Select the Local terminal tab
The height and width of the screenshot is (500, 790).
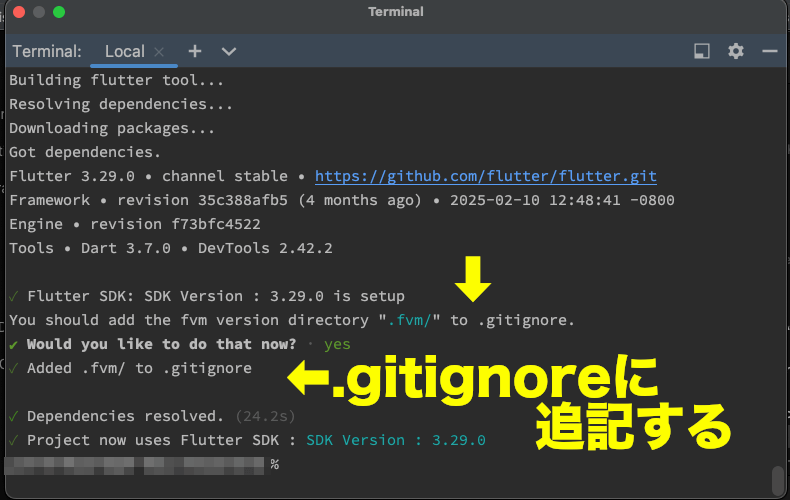coord(124,51)
